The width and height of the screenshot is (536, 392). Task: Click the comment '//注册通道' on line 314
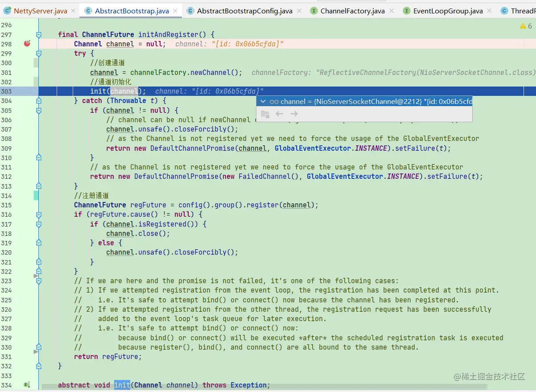point(91,196)
